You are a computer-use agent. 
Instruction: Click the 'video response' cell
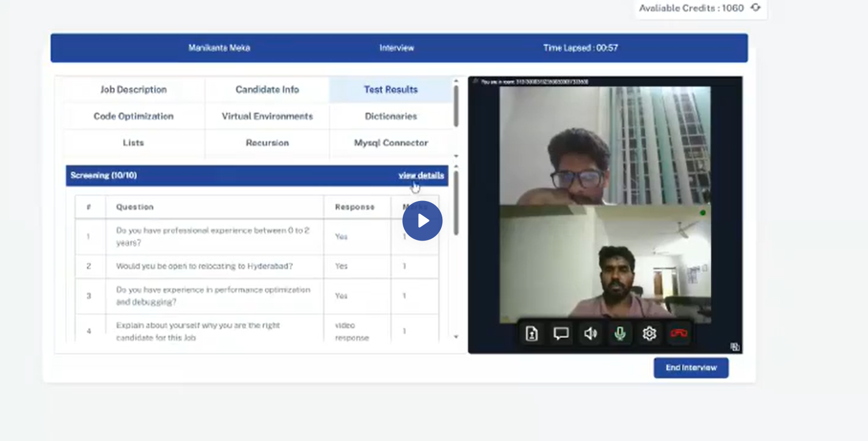pyautogui.click(x=352, y=331)
